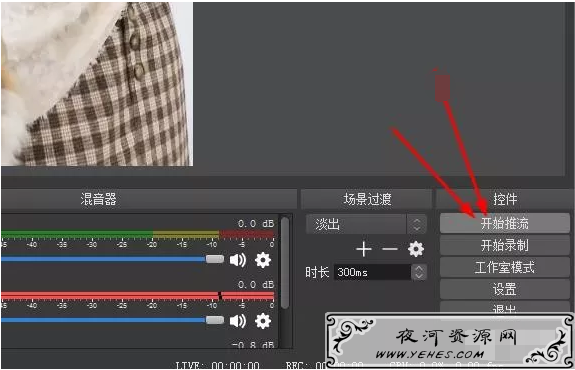This screenshot has width=575, height=370.
Task: Add a scene transition with plus icon
Action: click(x=364, y=249)
